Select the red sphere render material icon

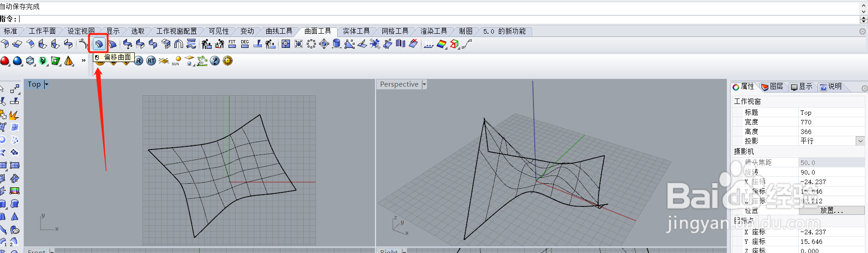[x=5, y=61]
